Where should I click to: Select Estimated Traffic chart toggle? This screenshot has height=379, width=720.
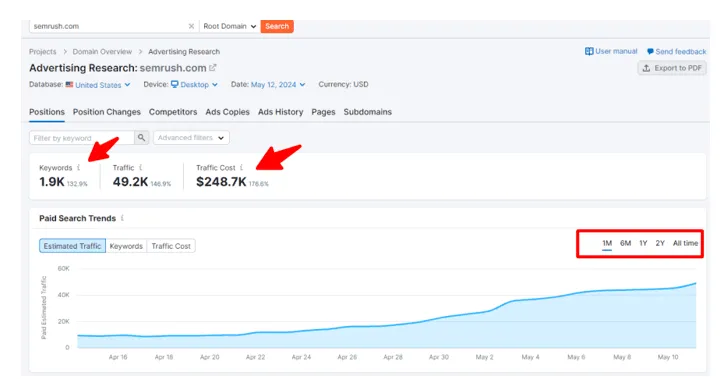[x=72, y=246]
